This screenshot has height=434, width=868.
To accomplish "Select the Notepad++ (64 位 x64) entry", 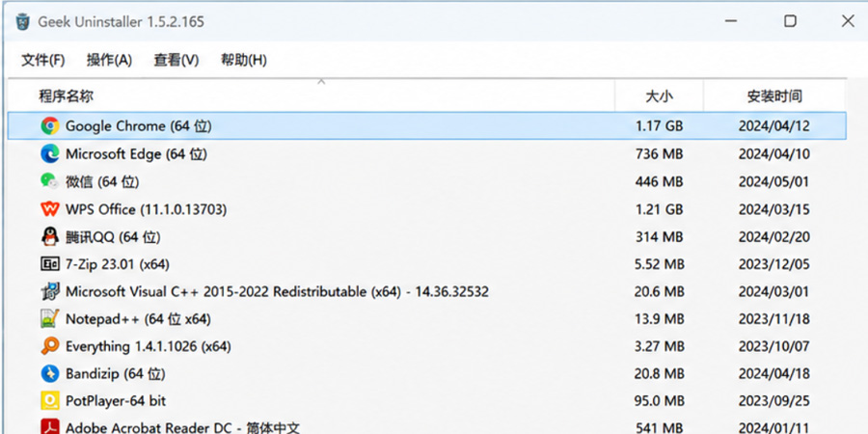I will point(427,319).
